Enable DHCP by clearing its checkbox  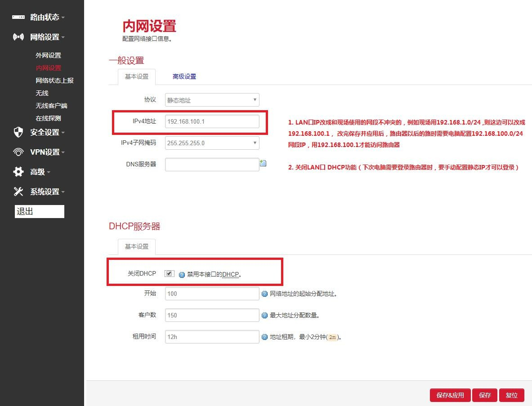coord(169,272)
